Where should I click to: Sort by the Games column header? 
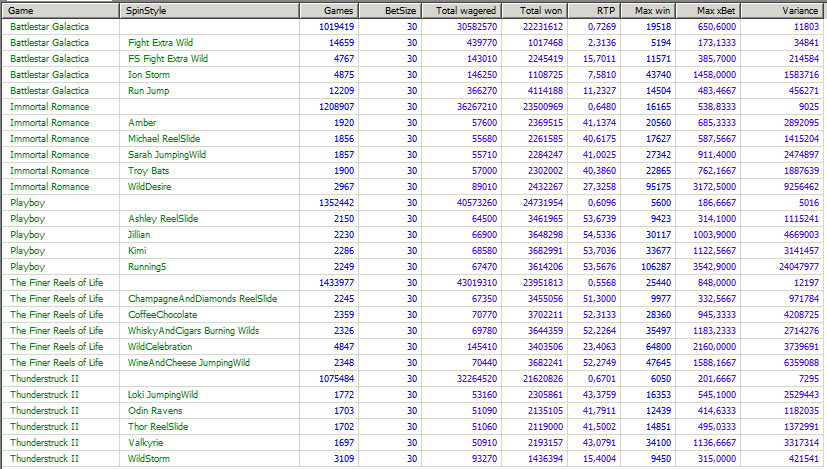click(x=329, y=11)
